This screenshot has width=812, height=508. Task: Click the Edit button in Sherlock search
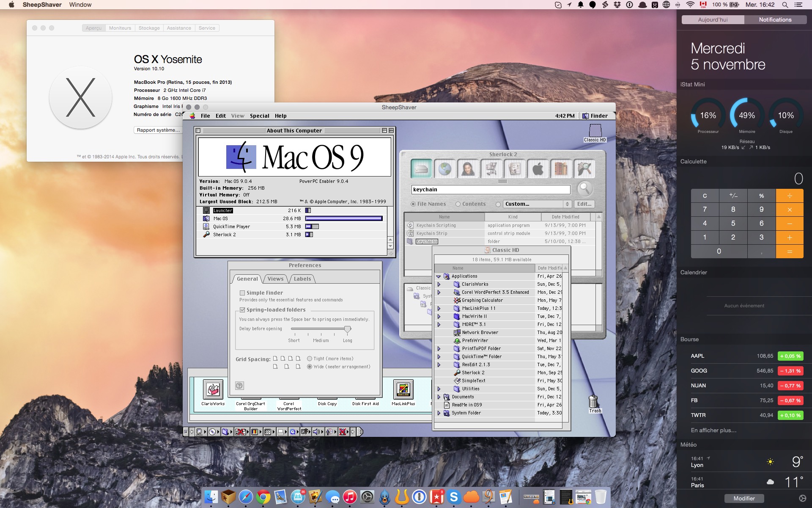click(584, 204)
